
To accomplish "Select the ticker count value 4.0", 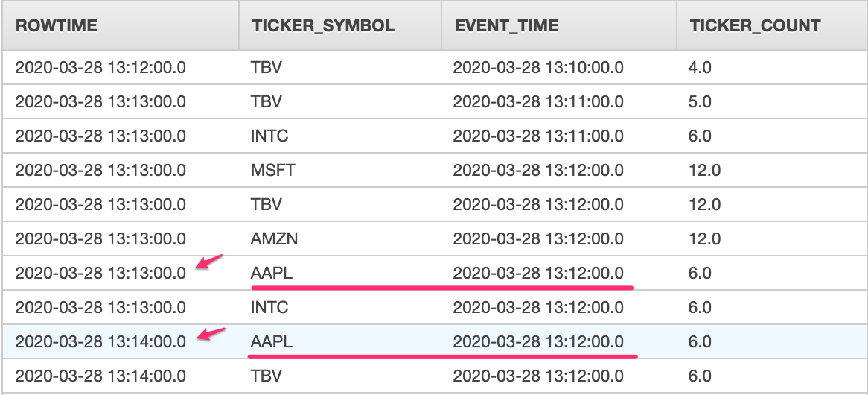I will coord(701,67).
